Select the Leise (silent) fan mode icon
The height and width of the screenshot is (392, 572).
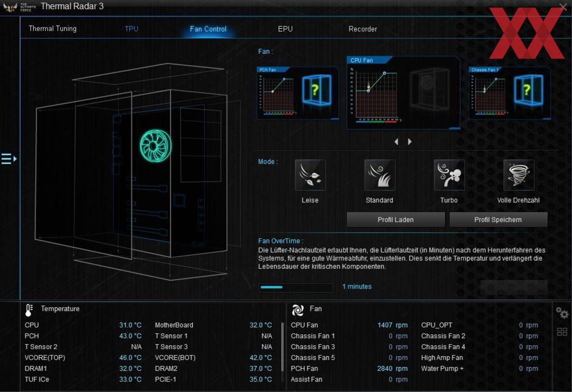pos(310,175)
